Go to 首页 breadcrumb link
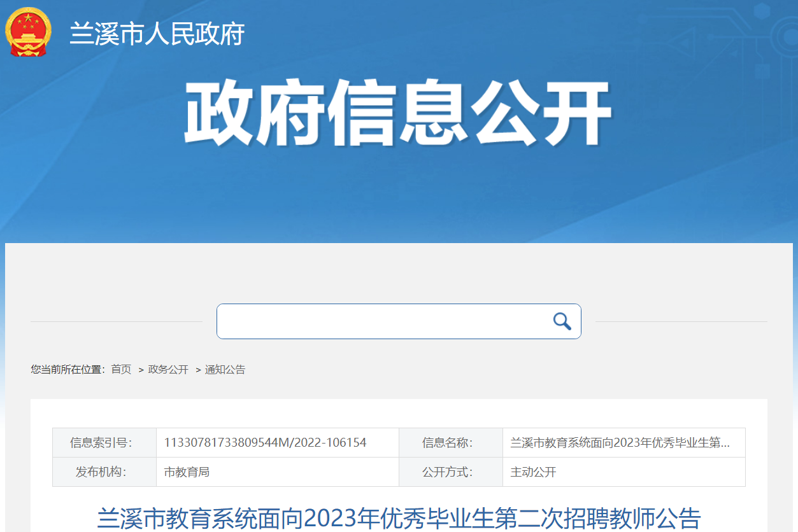 tap(121, 370)
